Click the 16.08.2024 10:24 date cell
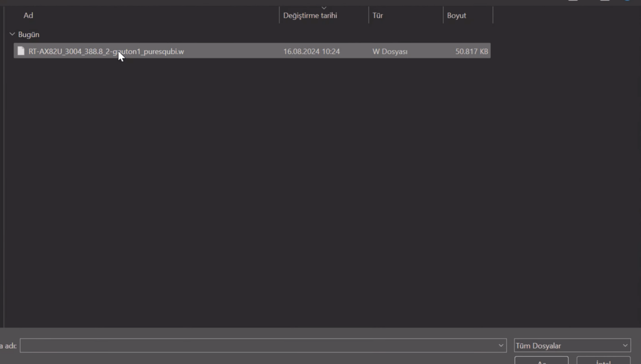This screenshot has width=641, height=364. (x=312, y=51)
